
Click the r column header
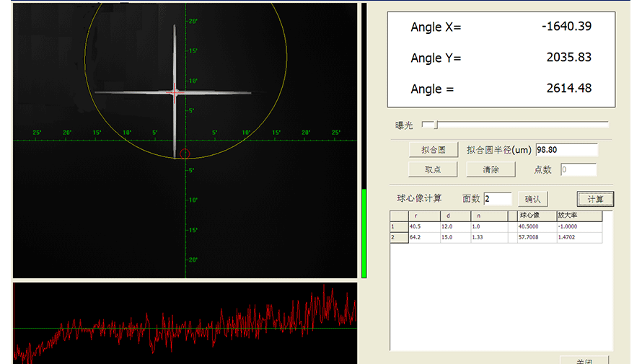tap(424, 216)
